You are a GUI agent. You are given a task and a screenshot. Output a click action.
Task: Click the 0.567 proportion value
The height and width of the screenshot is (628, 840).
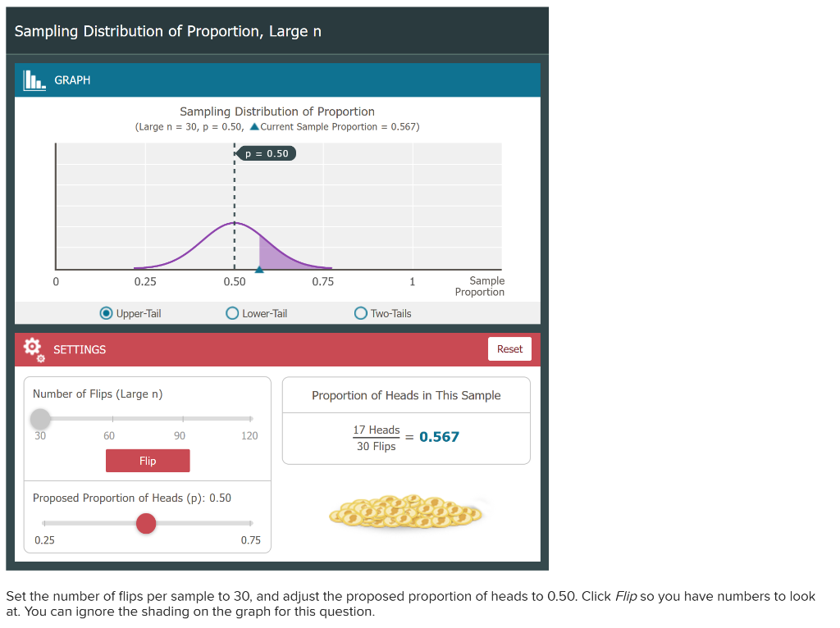[439, 437]
